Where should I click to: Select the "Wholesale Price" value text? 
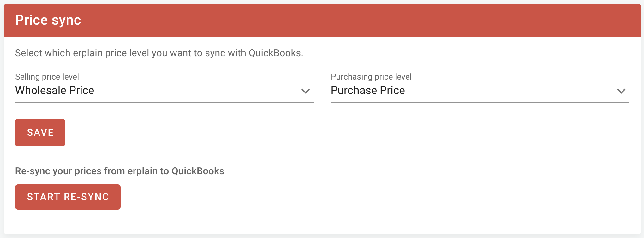[55, 91]
